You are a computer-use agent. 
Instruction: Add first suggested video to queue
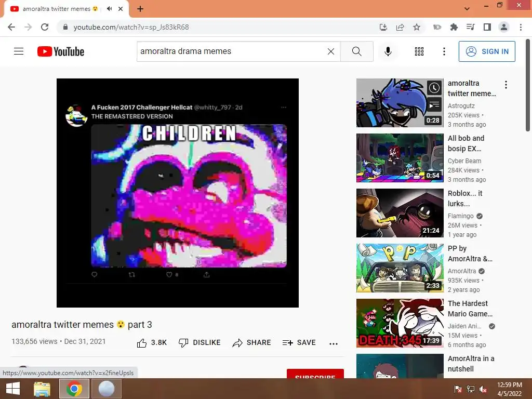[434, 105]
